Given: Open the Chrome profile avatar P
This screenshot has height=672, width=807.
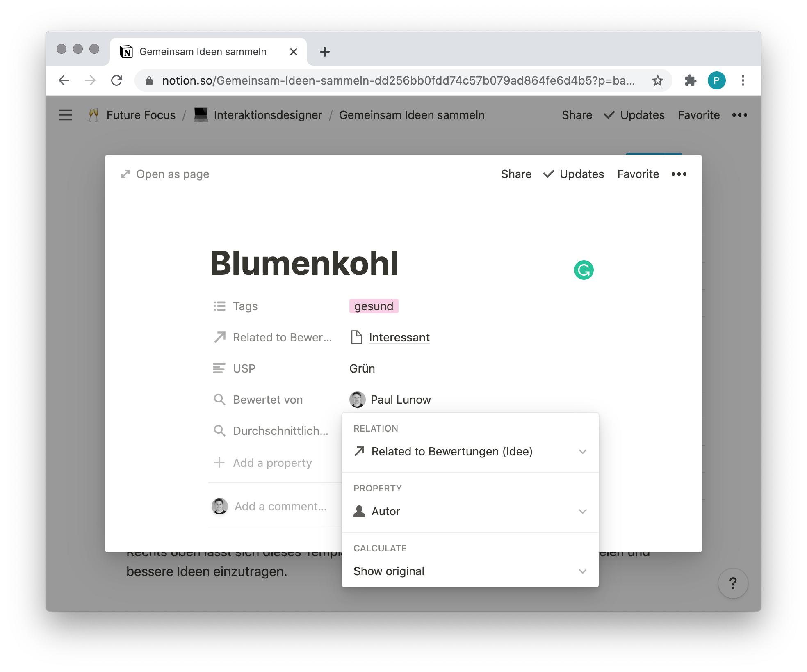Looking at the screenshot, I should tap(717, 80).
